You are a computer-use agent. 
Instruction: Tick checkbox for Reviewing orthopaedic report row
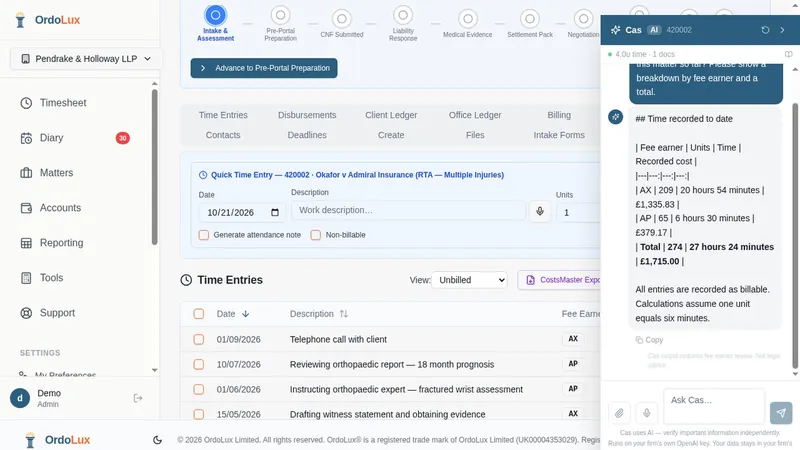[198, 364]
